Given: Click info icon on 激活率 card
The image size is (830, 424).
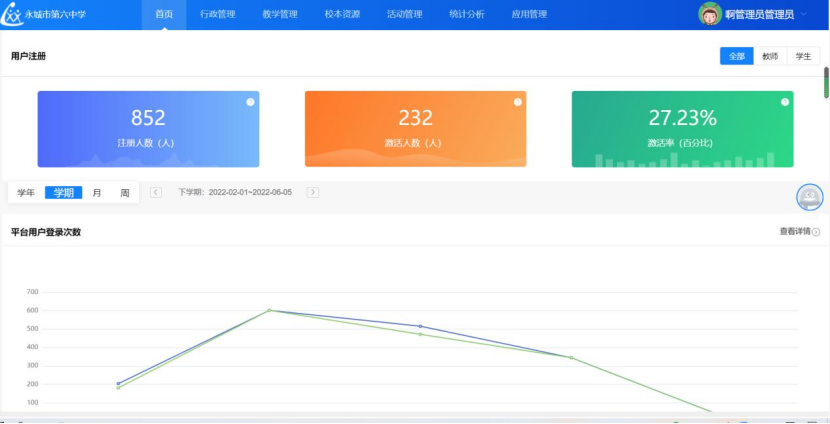Looking at the screenshot, I should [785, 102].
